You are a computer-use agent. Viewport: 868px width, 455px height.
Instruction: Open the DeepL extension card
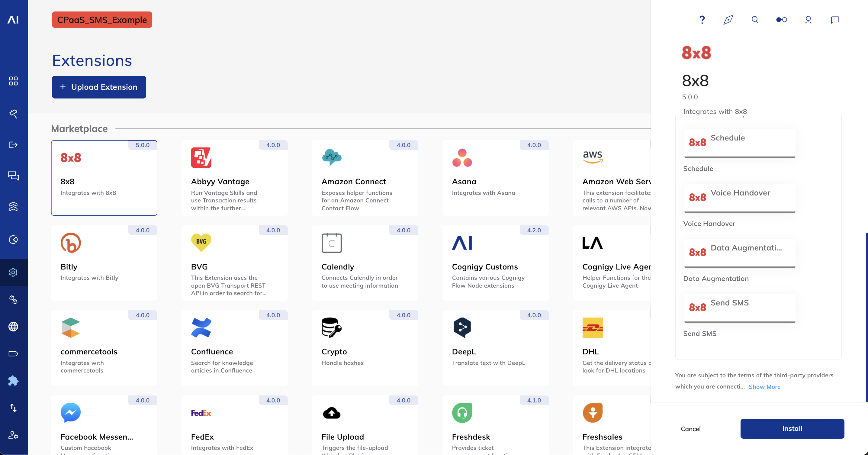(x=495, y=347)
